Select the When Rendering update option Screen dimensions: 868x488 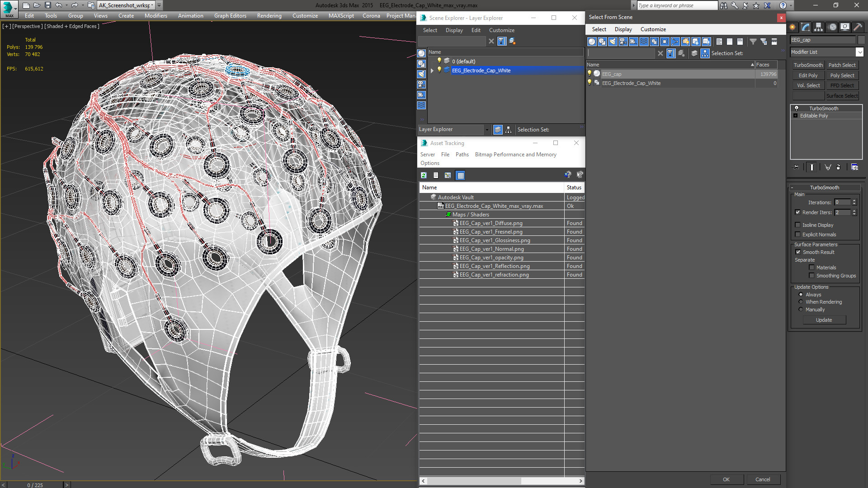tap(801, 302)
